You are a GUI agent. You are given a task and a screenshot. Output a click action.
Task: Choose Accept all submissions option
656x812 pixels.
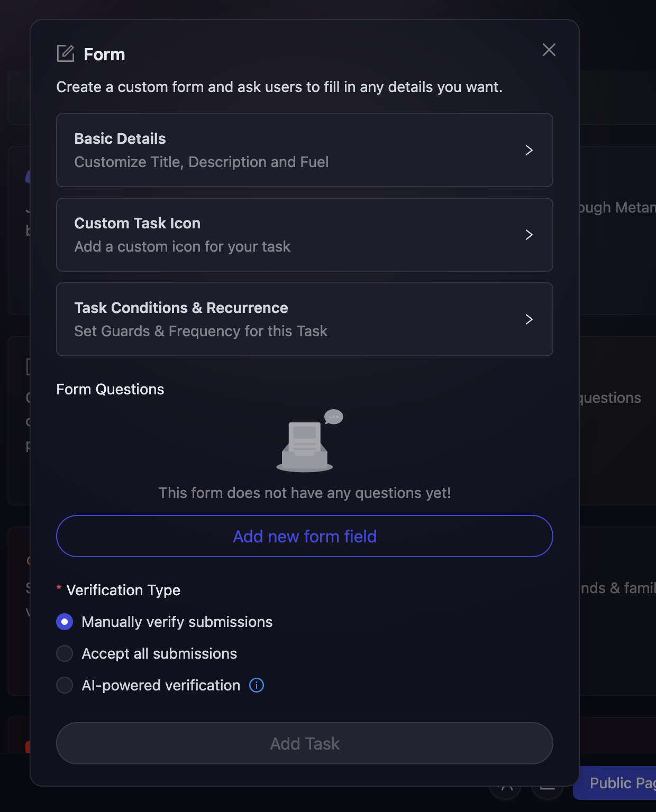point(64,653)
